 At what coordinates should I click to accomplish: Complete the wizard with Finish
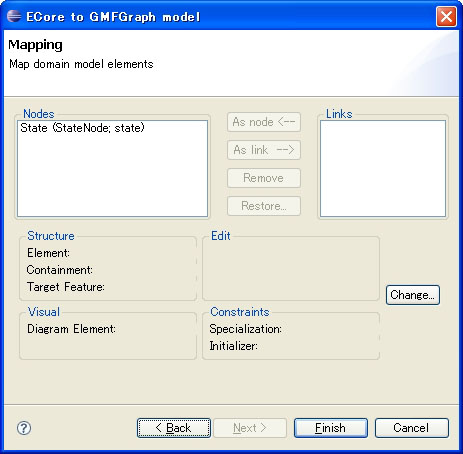[331, 428]
